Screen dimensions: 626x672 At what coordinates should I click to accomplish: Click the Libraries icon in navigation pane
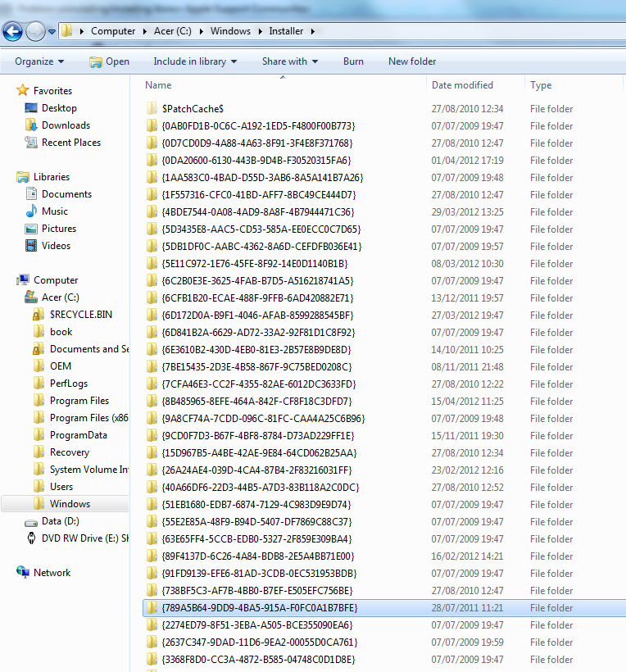(x=23, y=177)
